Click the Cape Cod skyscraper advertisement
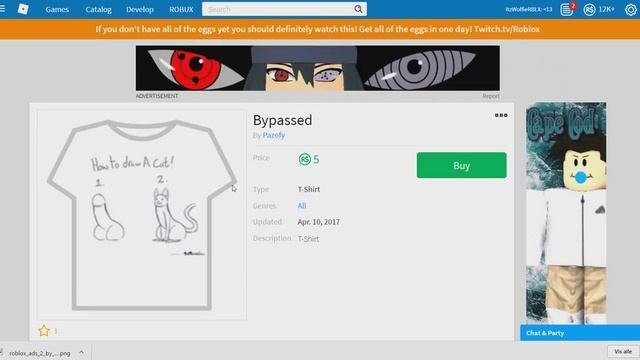 (x=566, y=212)
